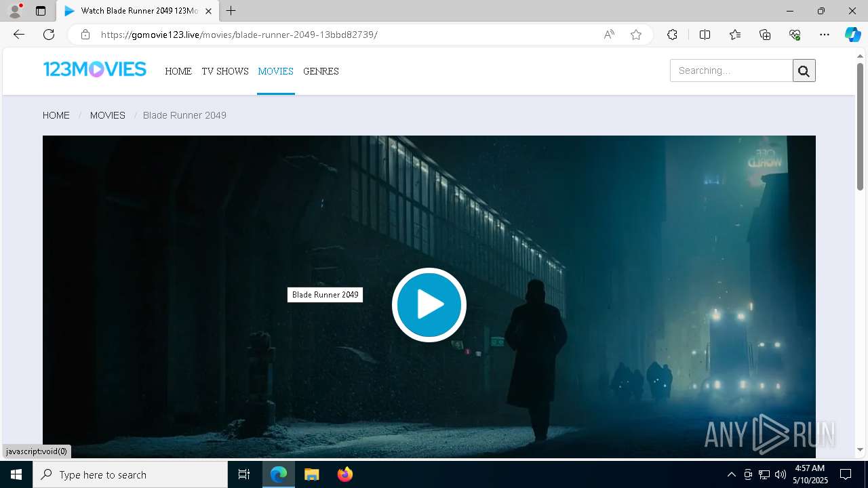
Task: Go to HOME in the breadcrumb
Action: (x=56, y=115)
